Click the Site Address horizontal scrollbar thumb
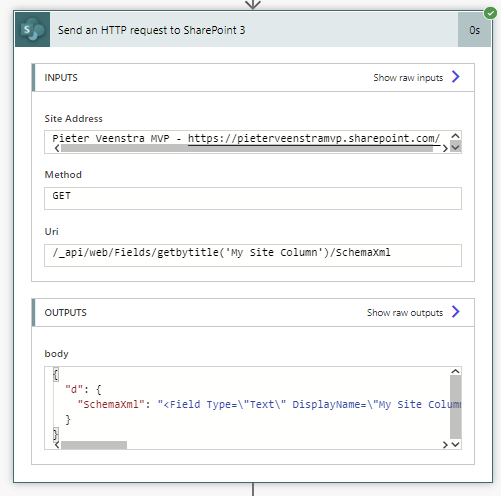 click(x=247, y=149)
